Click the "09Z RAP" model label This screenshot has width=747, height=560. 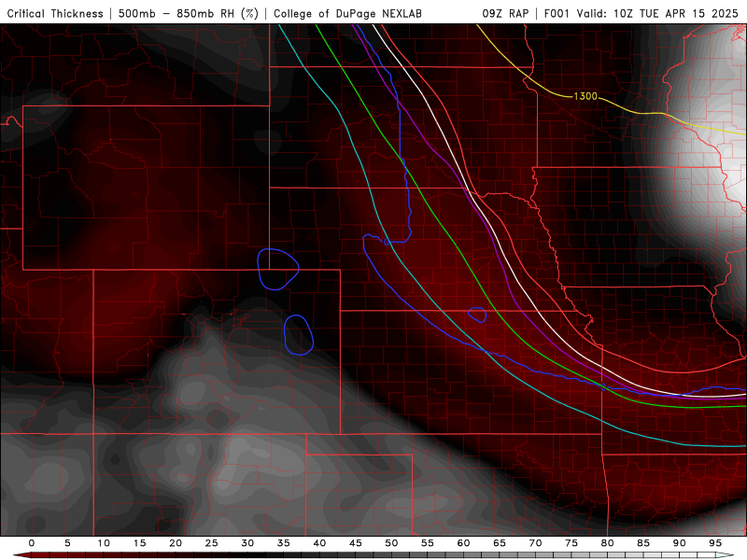(505, 13)
